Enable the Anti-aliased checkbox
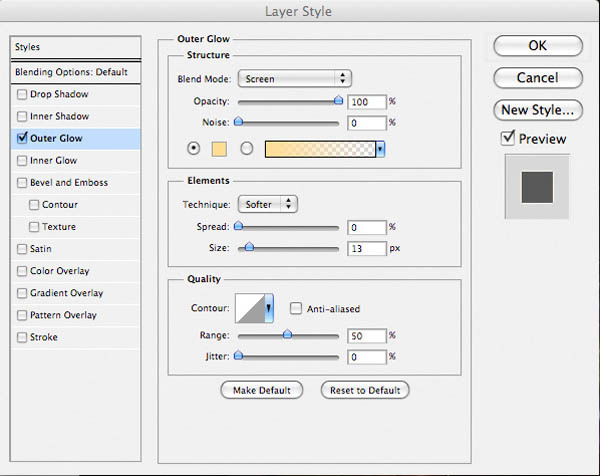600x476 pixels. click(x=296, y=308)
